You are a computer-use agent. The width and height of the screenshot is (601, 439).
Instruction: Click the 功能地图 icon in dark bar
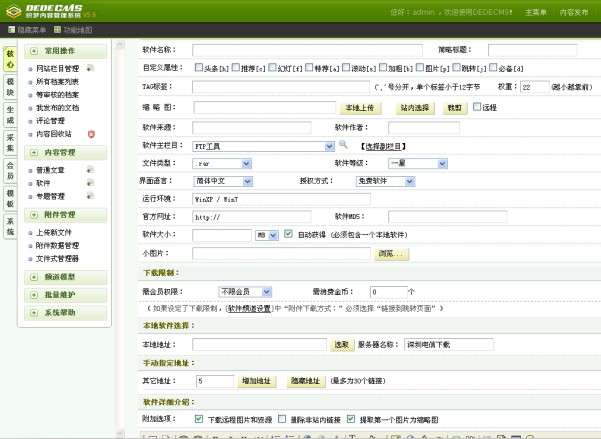click(57, 30)
